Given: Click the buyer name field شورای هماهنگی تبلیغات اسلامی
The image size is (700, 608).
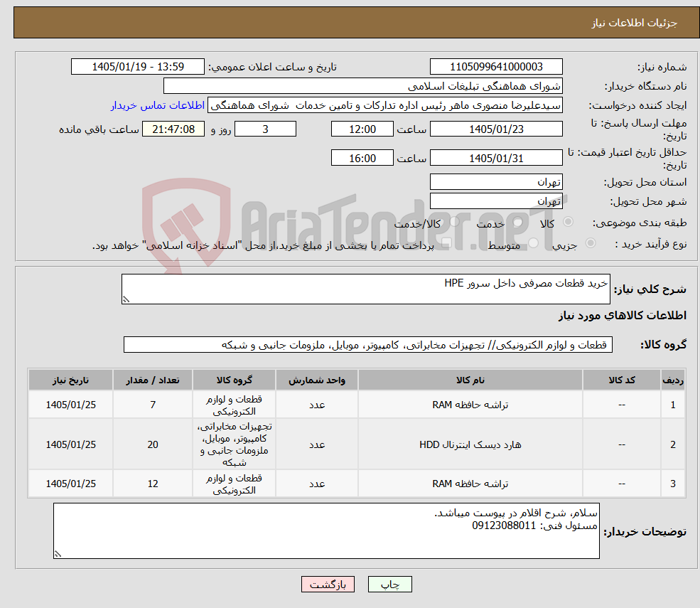Looking at the screenshot, I should coord(363,86).
